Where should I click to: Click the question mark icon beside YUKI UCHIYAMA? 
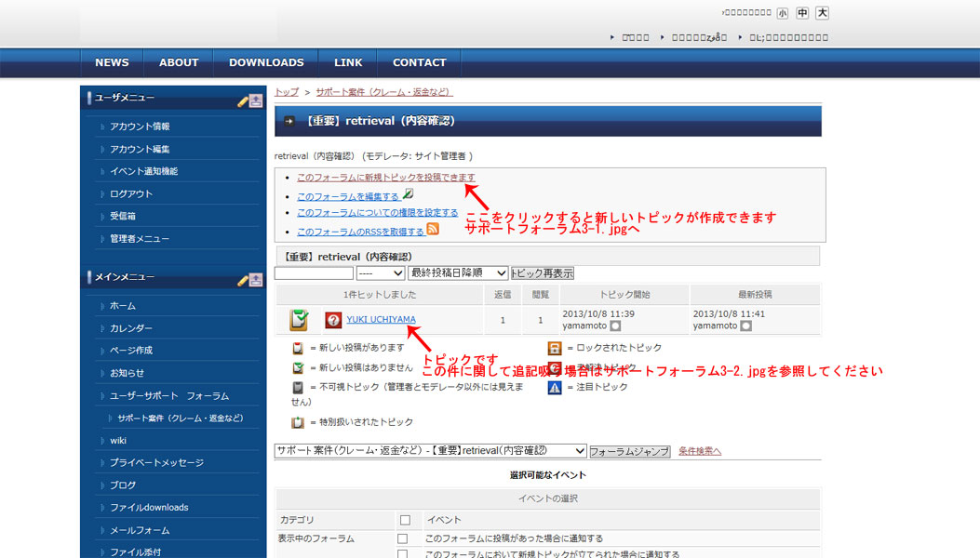tap(333, 320)
